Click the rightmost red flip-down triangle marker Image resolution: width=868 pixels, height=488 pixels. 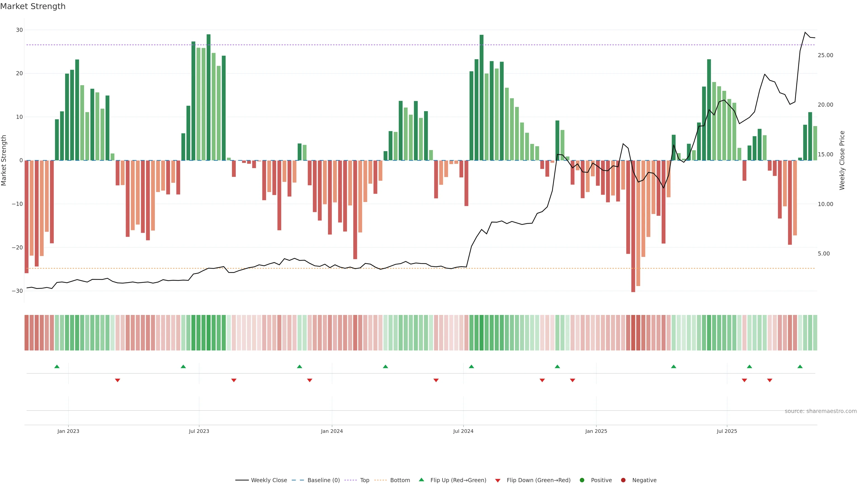pyautogui.click(x=770, y=380)
